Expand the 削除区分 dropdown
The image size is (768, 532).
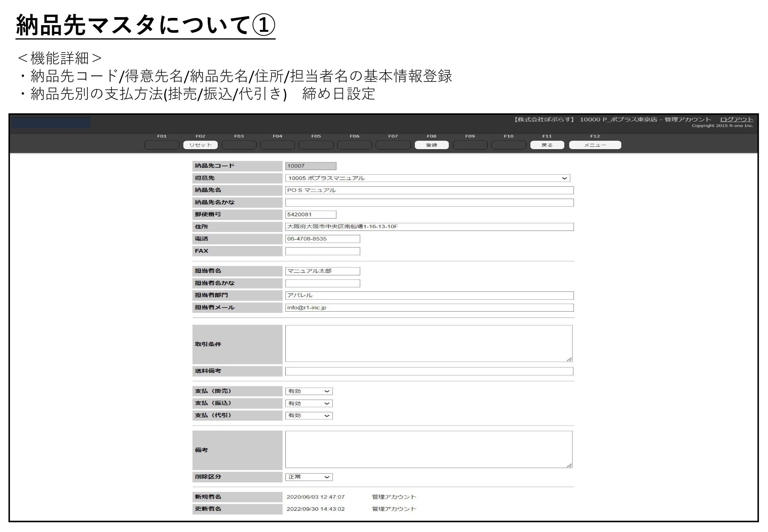point(309,477)
